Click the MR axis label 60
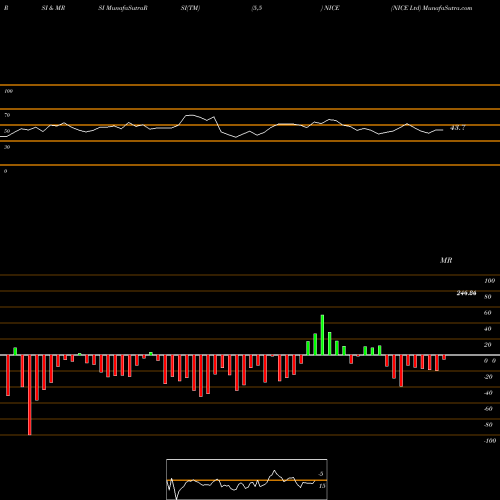Screen dimensions: 500x500 (488, 313)
